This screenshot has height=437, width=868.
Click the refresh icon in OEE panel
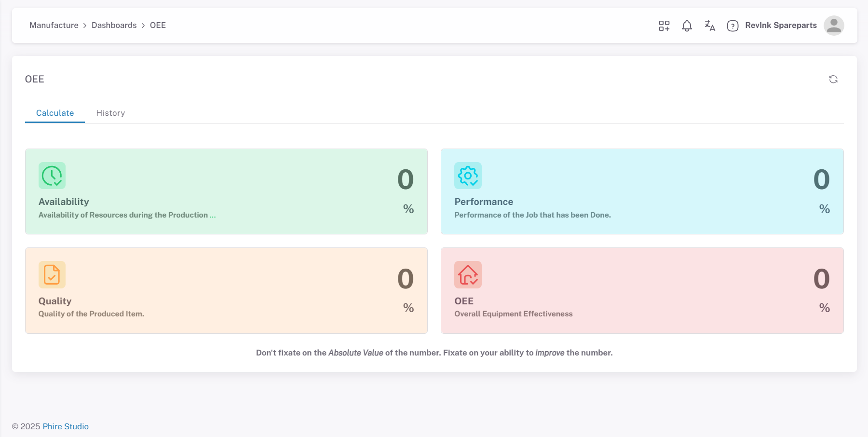click(x=833, y=79)
